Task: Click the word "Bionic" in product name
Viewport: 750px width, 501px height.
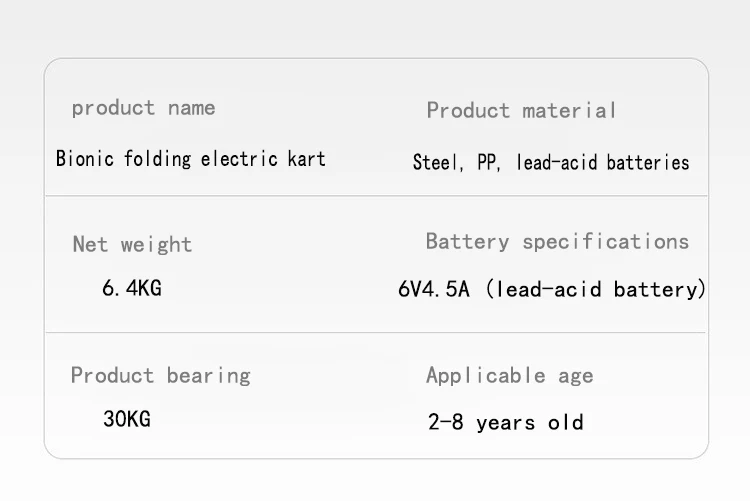Action: [85, 159]
